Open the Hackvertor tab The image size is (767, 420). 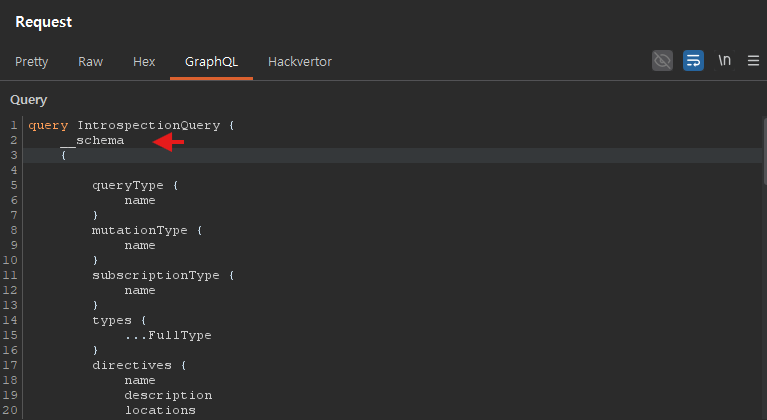click(x=300, y=62)
